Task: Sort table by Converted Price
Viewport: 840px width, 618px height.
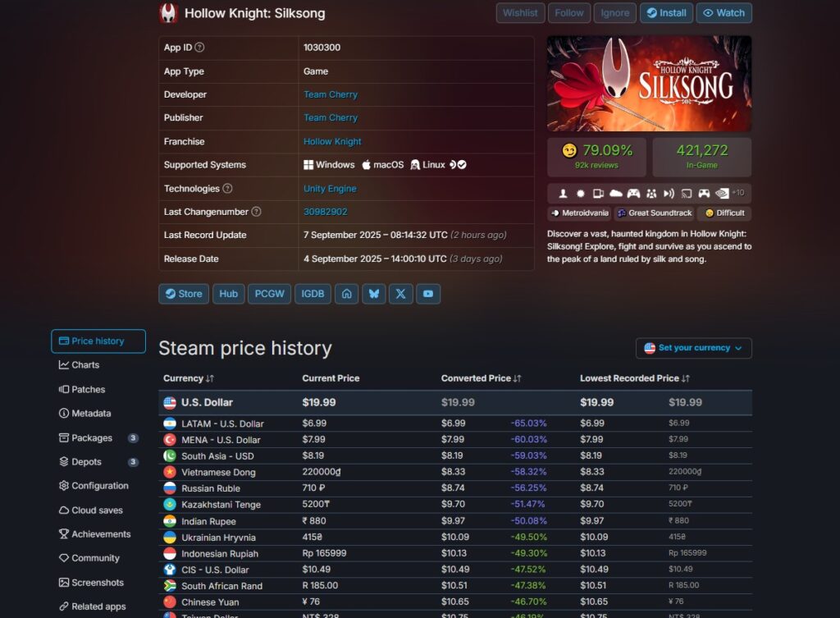Action: coord(481,378)
